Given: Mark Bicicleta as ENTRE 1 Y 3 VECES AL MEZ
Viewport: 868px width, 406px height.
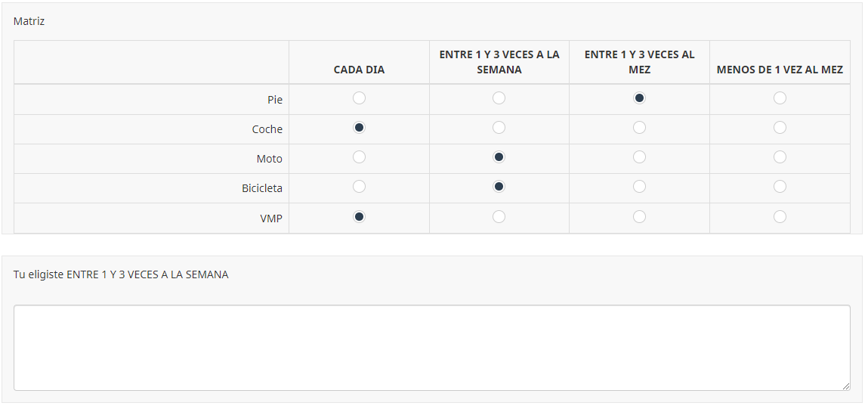Looking at the screenshot, I should tap(639, 187).
